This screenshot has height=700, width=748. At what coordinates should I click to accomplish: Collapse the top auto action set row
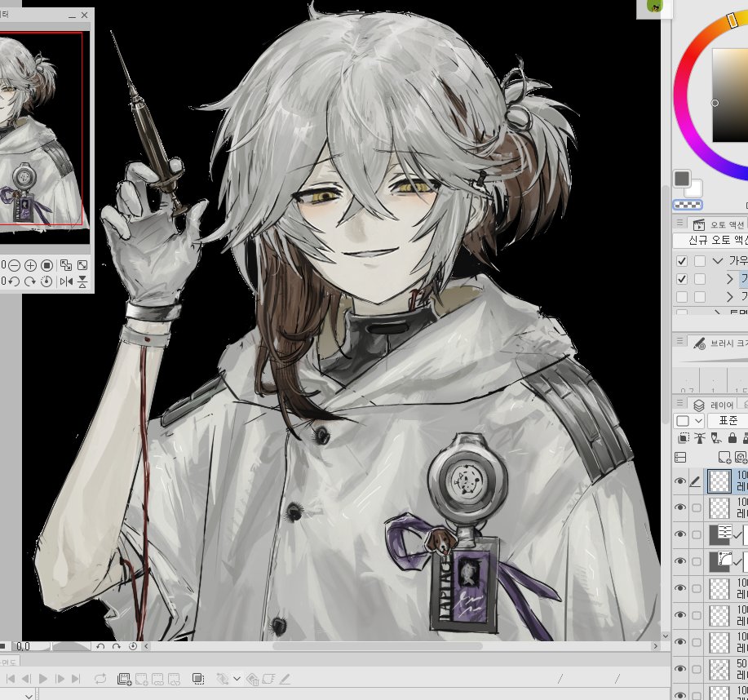[x=718, y=261]
